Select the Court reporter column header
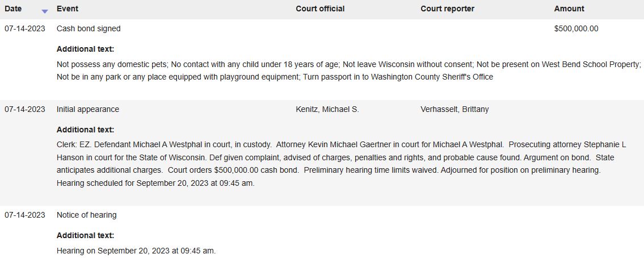The width and height of the screenshot is (644, 258). tap(447, 9)
